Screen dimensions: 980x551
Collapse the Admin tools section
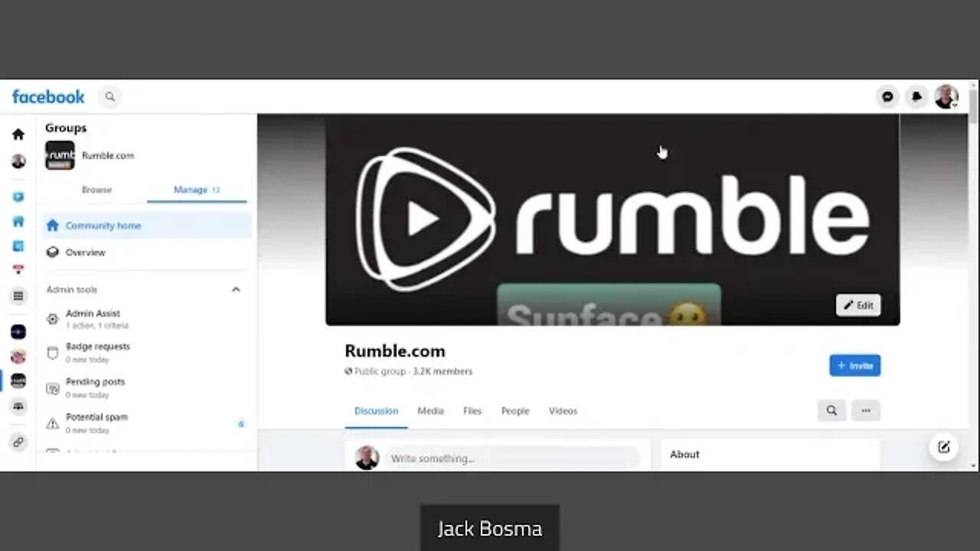click(236, 289)
